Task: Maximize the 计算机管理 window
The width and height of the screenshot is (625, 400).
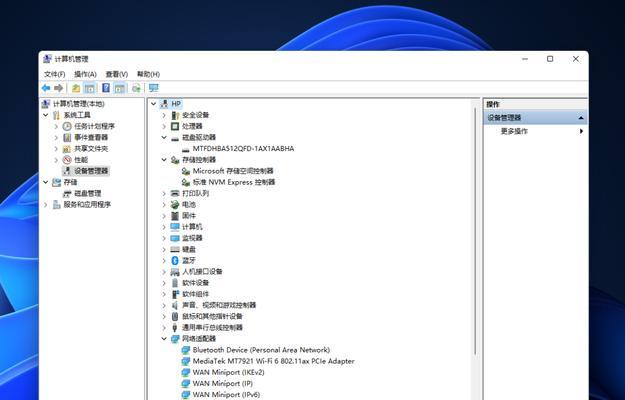Action: pyautogui.click(x=550, y=59)
